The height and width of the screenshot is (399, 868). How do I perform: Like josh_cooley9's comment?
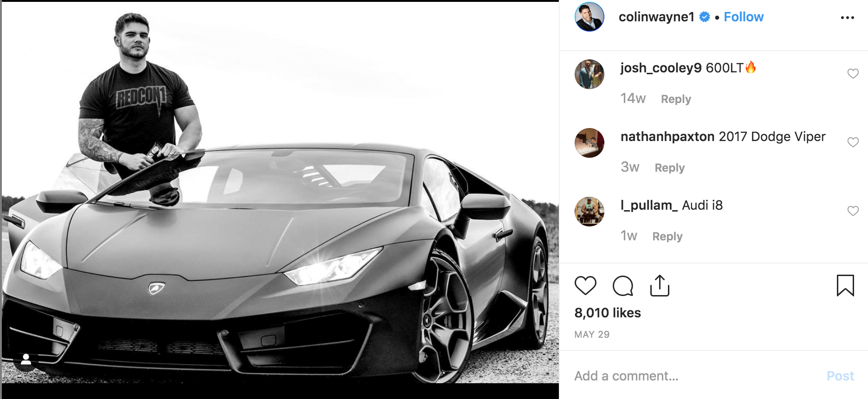click(853, 74)
